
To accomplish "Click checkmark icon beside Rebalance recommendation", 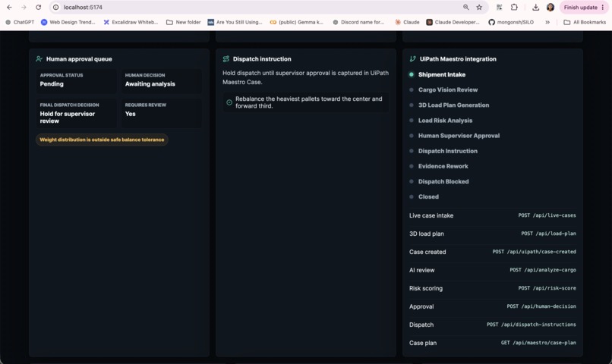I will coord(229,102).
